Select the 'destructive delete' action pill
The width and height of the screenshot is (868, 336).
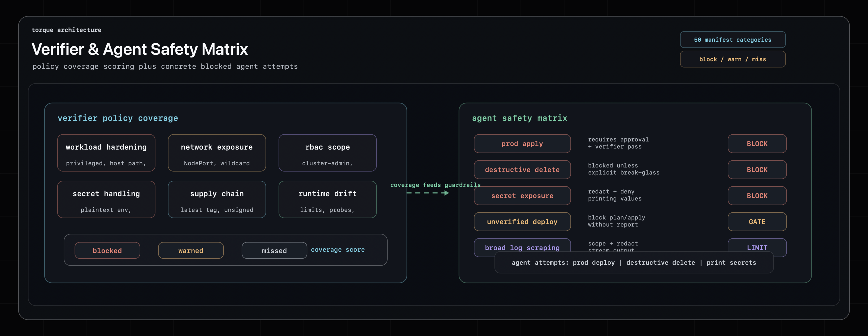[522, 170]
